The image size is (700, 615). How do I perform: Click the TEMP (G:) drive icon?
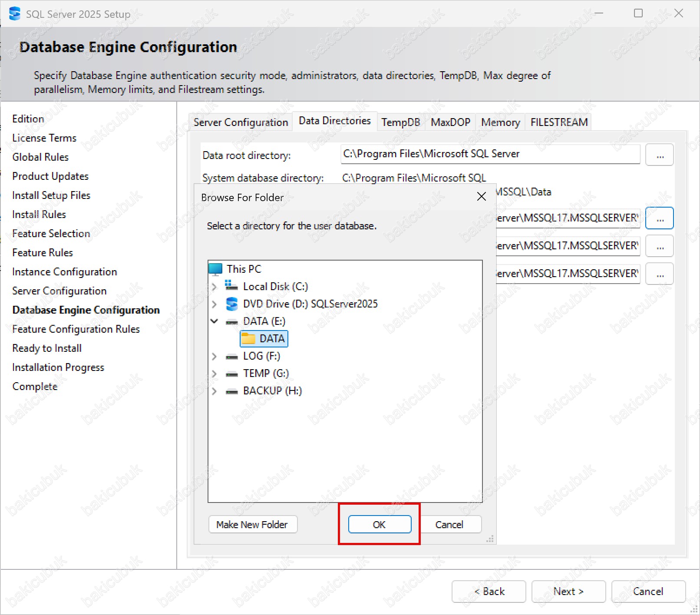[x=232, y=374]
